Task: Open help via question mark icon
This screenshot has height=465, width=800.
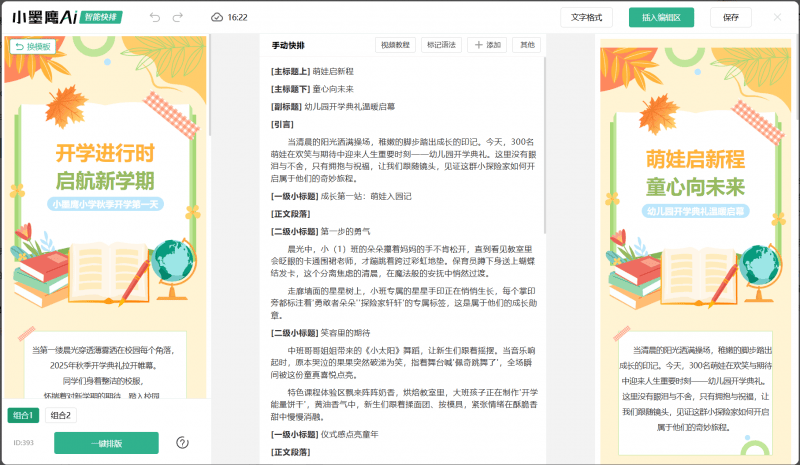Action: click(182, 442)
